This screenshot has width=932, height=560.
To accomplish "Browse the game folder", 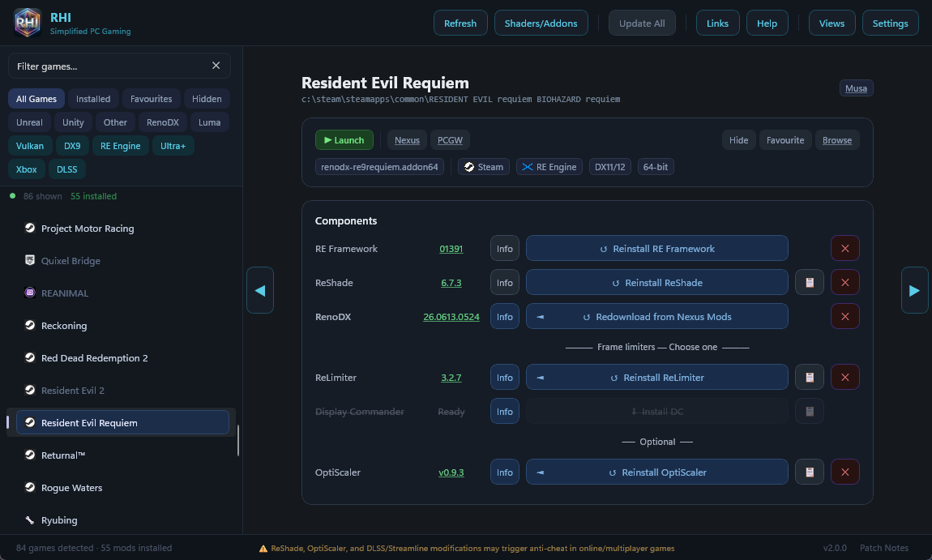I will click(837, 140).
